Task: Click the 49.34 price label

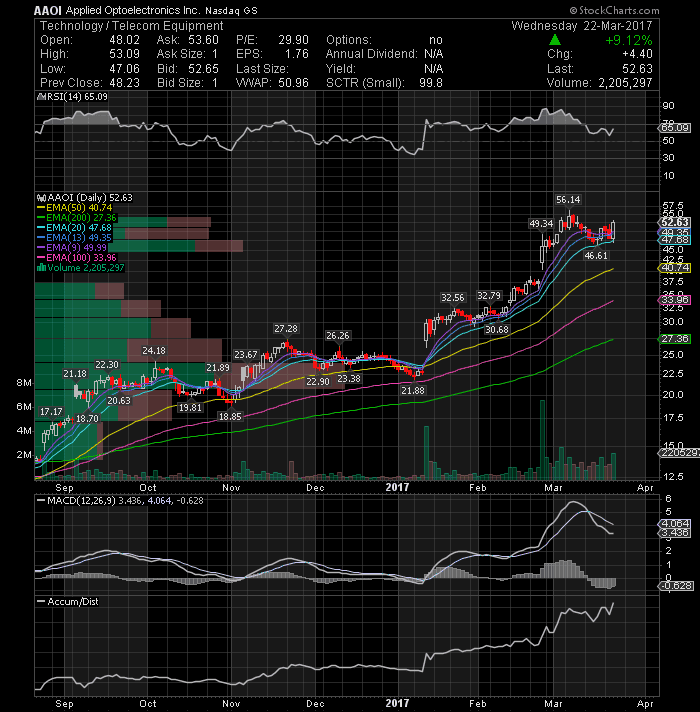Action: pos(541,223)
